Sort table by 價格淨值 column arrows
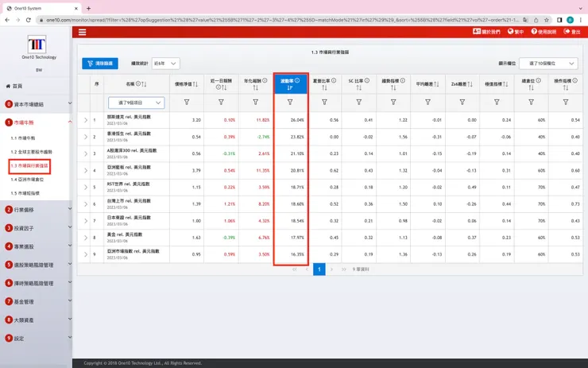This screenshot has height=368, width=588. point(195,84)
